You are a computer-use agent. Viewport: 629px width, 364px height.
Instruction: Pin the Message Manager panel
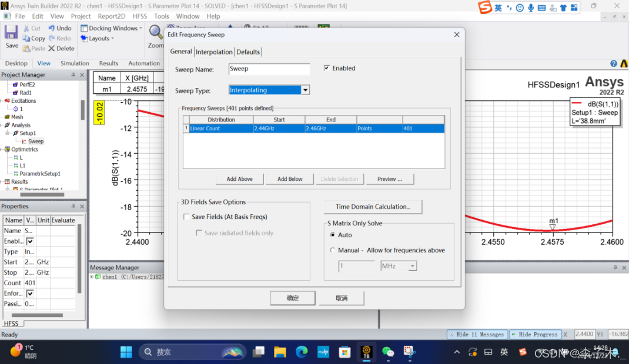pyautogui.click(x=615, y=268)
